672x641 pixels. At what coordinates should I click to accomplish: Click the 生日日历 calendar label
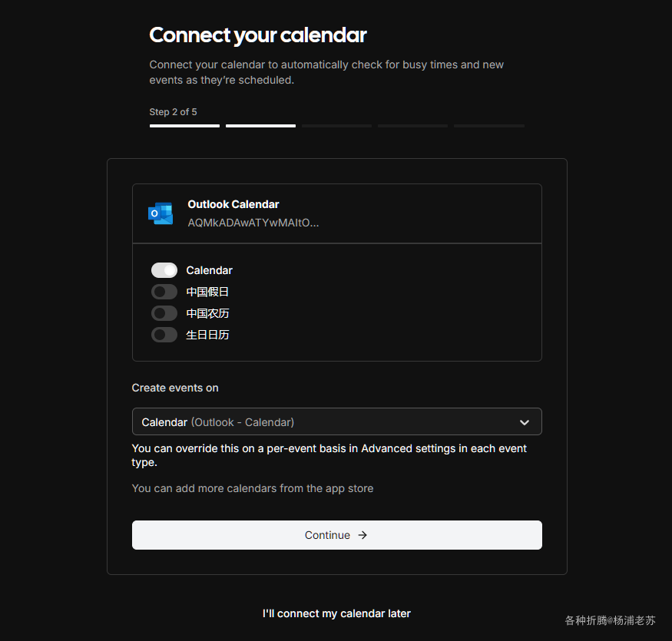[207, 335]
